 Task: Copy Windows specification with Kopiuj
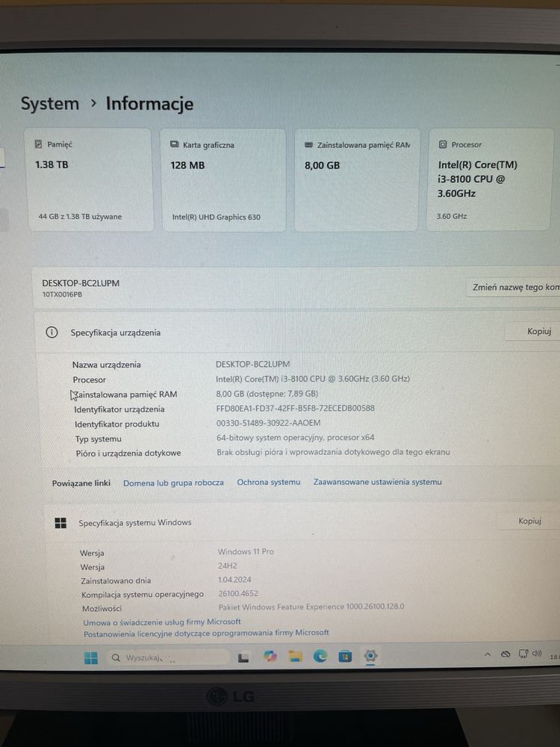pyautogui.click(x=529, y=521)
